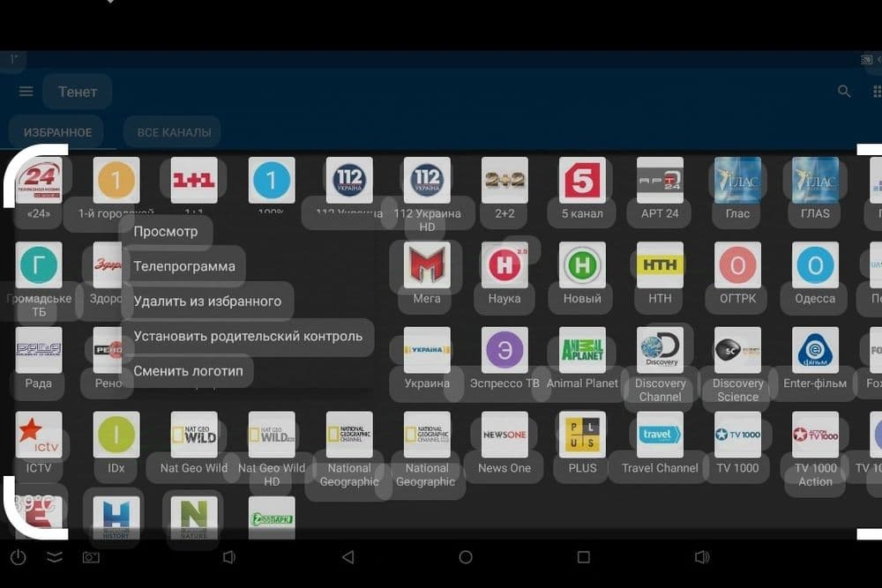Launch the ICTV channel
This screenshot has height=588, width=882.
39,435
